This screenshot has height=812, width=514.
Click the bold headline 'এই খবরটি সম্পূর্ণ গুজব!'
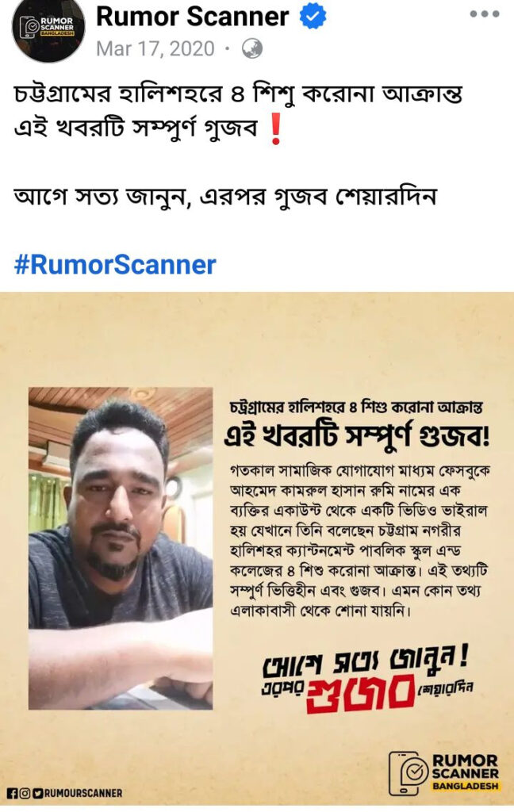click(x=356, y=437)
